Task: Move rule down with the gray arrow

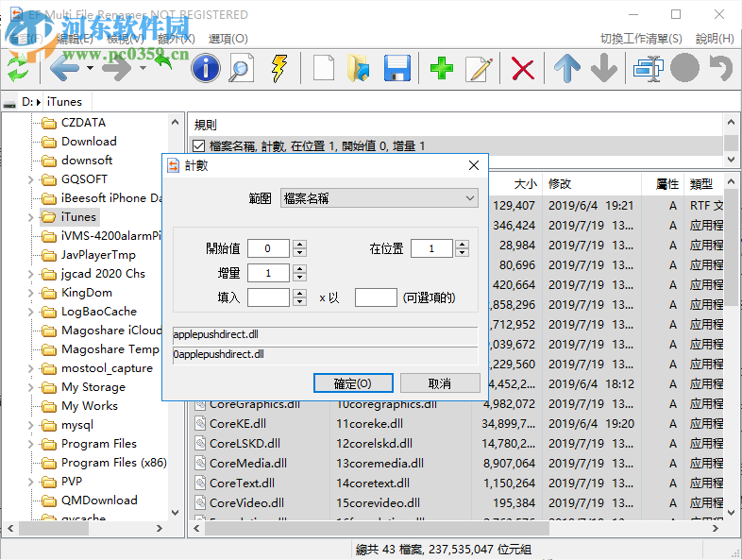Action: pos(604,68)
